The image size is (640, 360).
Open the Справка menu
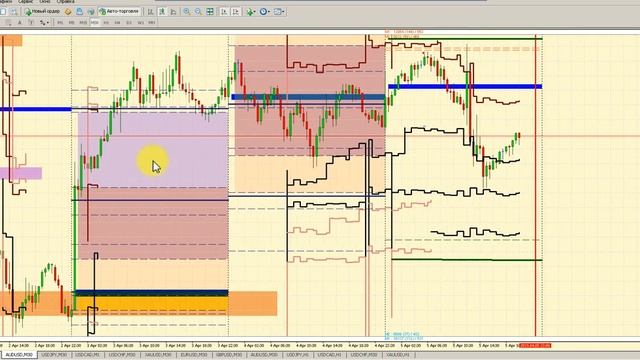65,2
